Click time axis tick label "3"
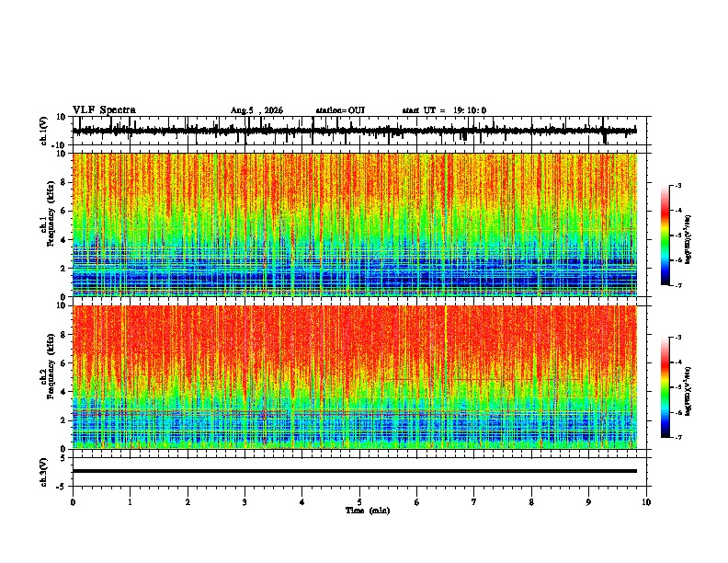 coord(245,502)
